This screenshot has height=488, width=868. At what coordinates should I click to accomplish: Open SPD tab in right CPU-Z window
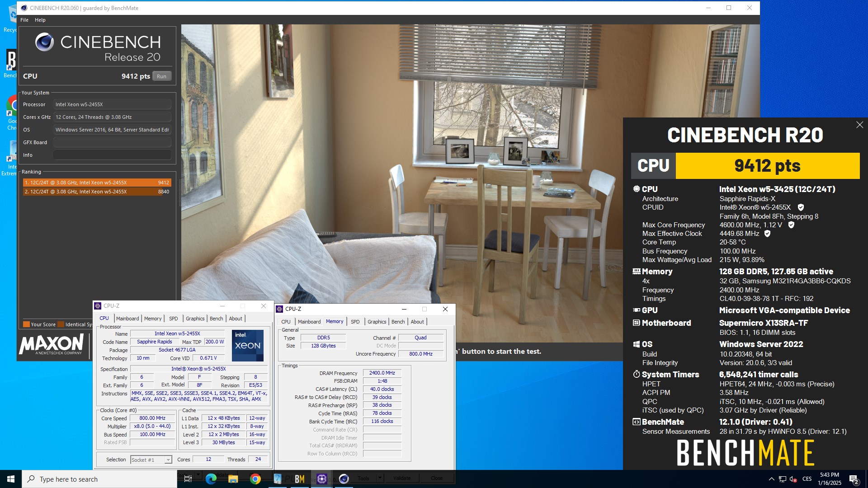pyautogui.click(x=355, y=322)
